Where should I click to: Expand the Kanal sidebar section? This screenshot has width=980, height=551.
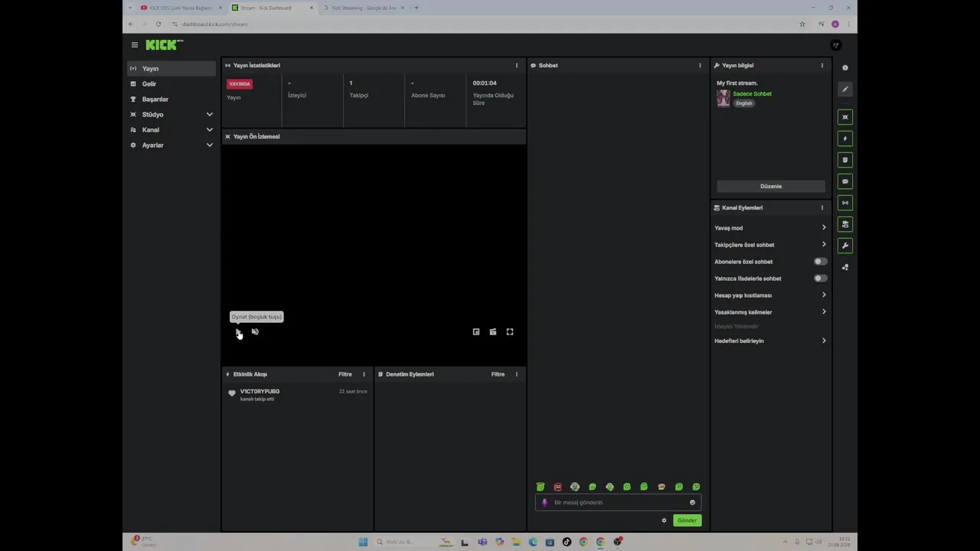coord(171,130)
